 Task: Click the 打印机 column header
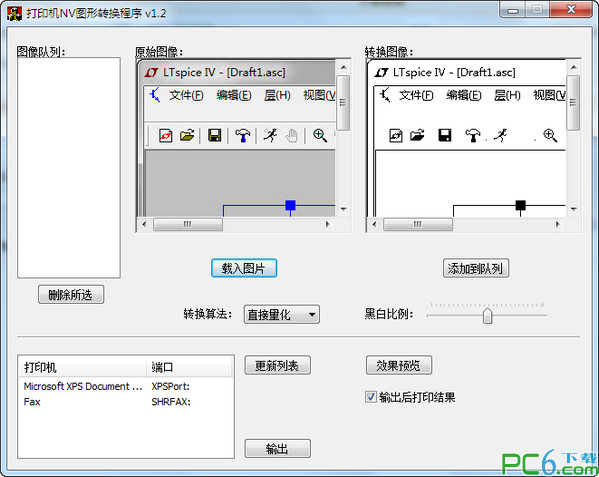[x=83, y=367]
